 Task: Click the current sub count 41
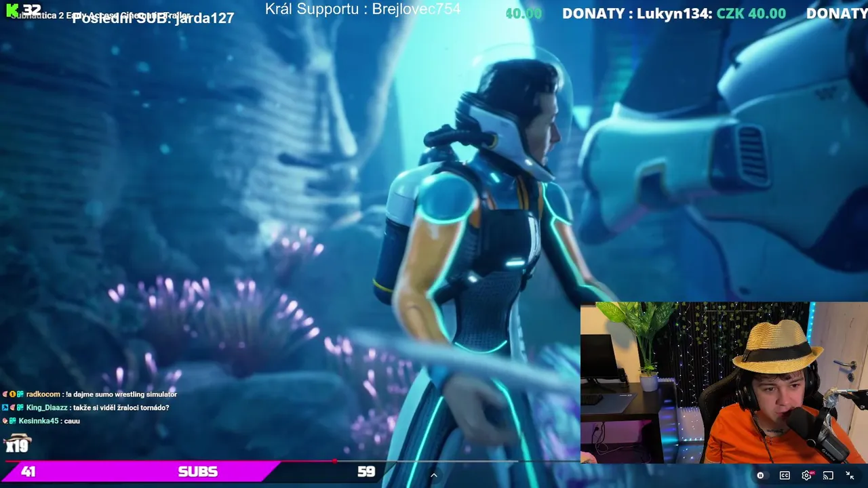[x=28, y=472]
